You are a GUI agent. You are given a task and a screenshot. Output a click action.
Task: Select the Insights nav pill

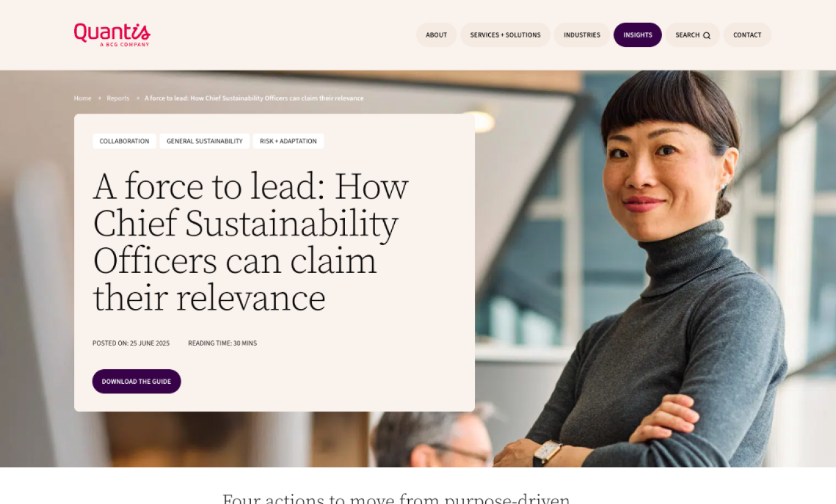pos(637,35)
